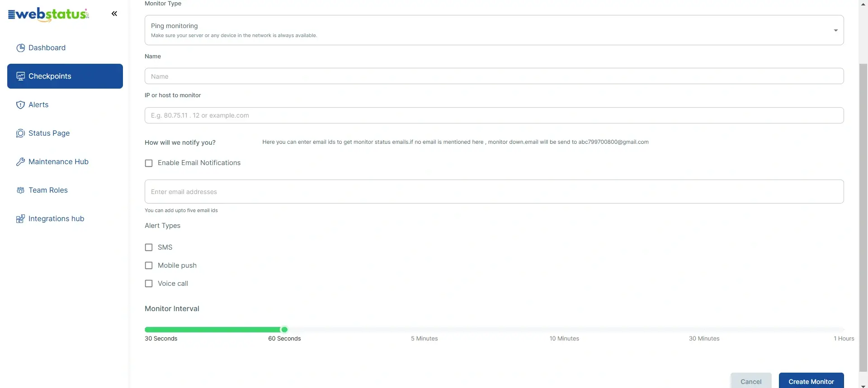Focus the Name input field
The image size is (868, 388).
[x=494, y=76]
